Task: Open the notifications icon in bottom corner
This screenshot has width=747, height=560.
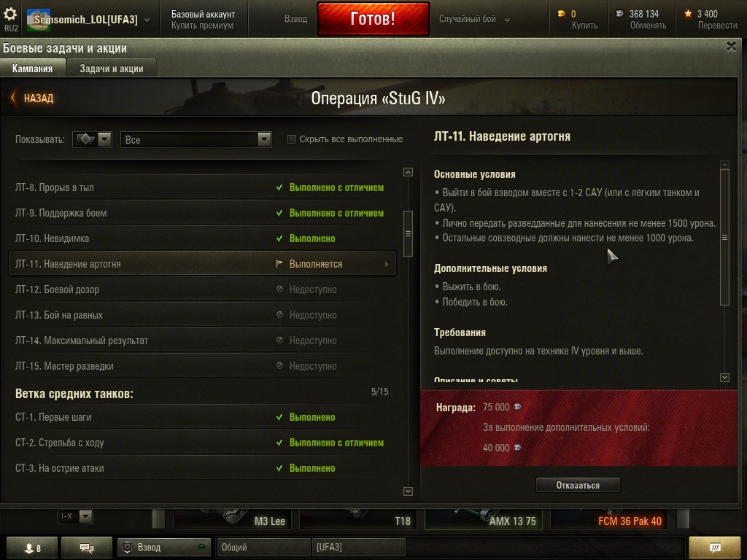Action: point(715,548)
